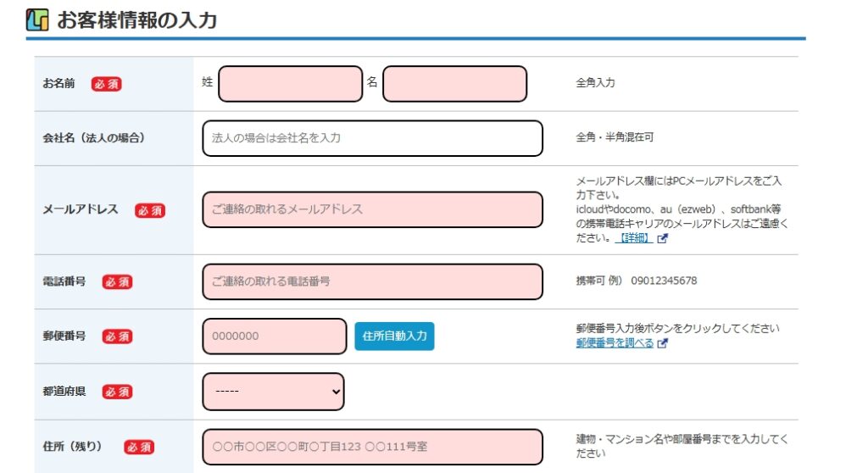The width and height of the screenshot is (868, 473).
Task: Click the 全角・半角混在可 hint text
Action: pyautogui.click(x=615, y=136)
